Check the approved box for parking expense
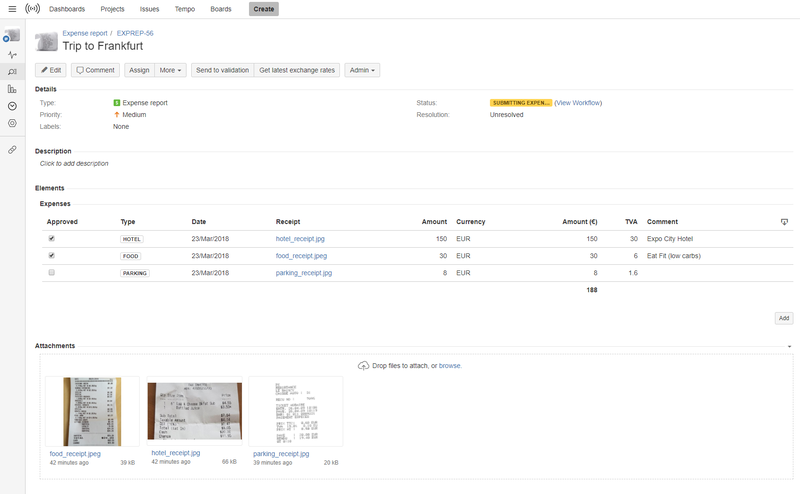Image resolution: width=800 pixels, height=494 pixels. pos(51,272)
